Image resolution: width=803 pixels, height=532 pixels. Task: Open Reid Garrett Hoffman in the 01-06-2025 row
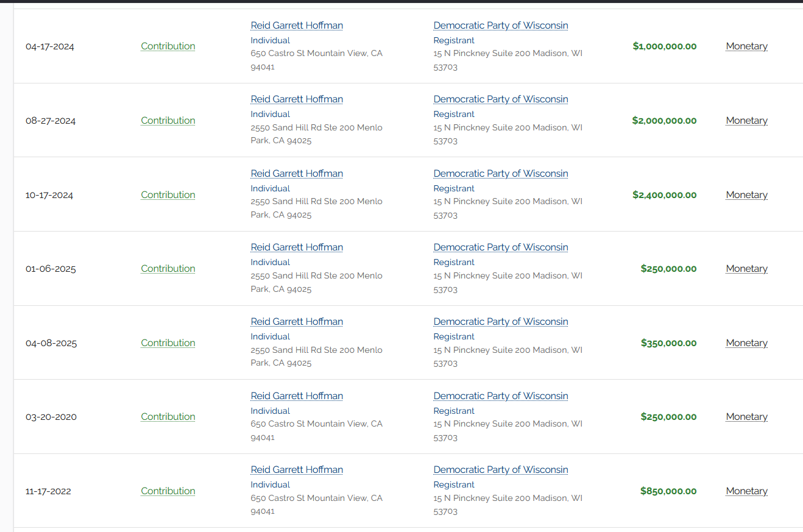click(x=297, y=247)
